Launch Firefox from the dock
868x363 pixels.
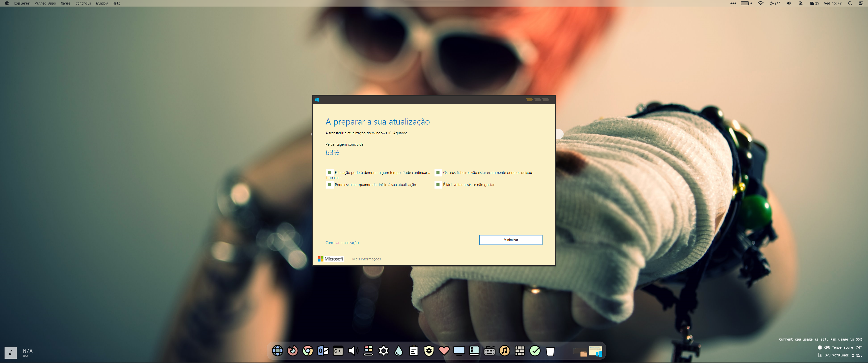click(x=292, y=351)
